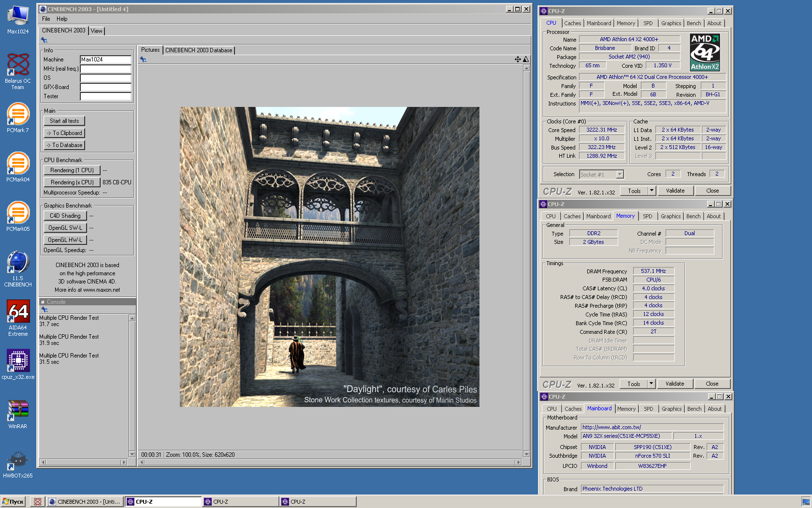
Task: Switch to the View tab in CINEBENCH
Action: (97, 31)
